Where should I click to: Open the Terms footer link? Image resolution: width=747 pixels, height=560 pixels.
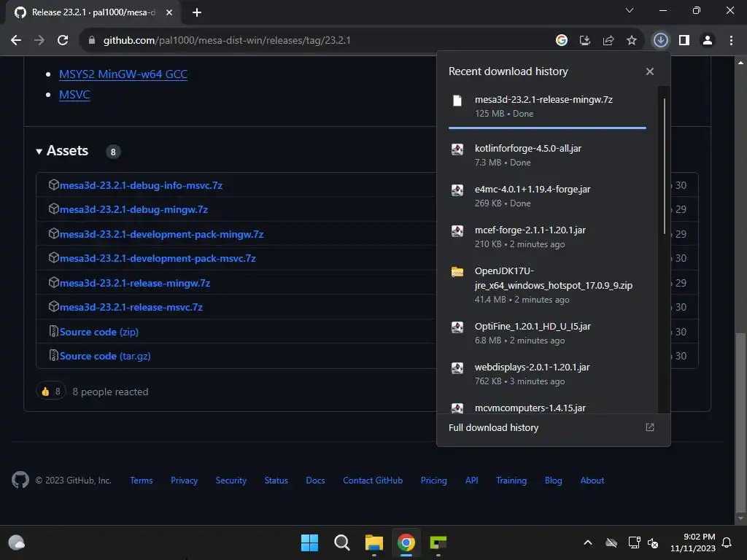tap(142, 481)
